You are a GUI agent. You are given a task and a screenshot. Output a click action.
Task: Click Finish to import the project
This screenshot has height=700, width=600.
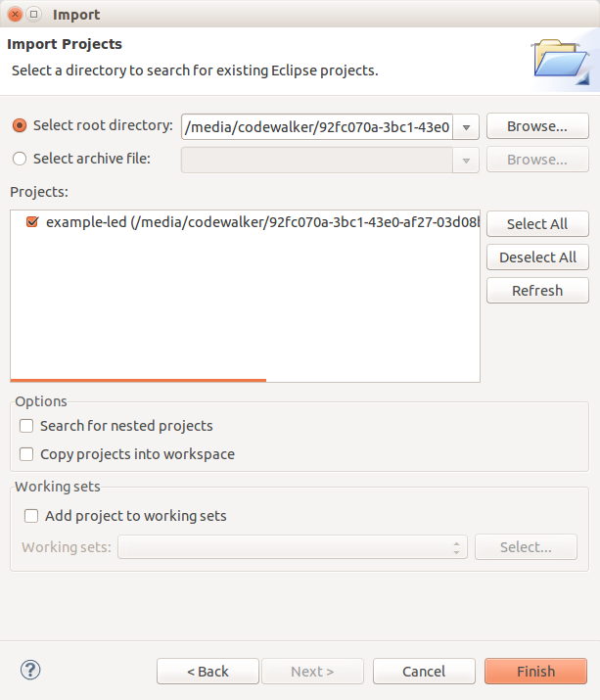click(x=535, y=672)
